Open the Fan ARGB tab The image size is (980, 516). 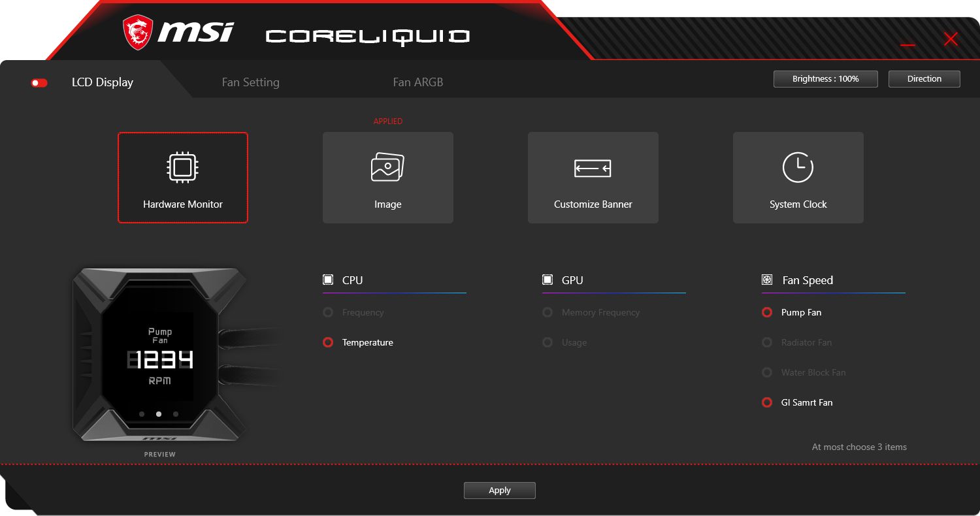point(418,82)
